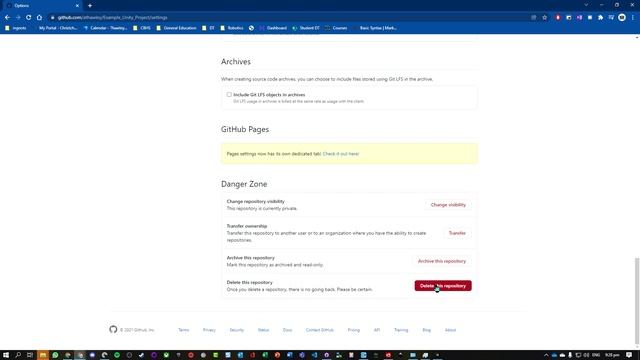Image resolution: width=640 pixels, height=360 pixels.
Task: Open the Blog footer link
Action: coord(427,330)
